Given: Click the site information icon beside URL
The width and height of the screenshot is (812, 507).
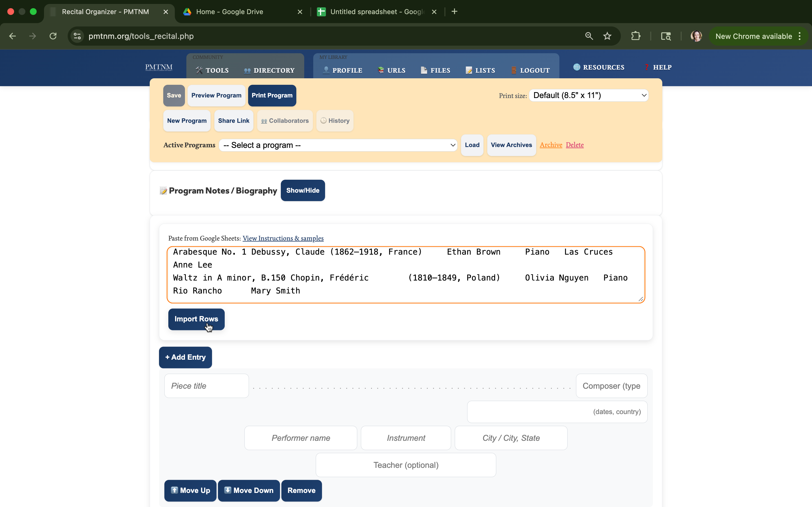Looking at the screenshot, I should [x=78, y=36].
